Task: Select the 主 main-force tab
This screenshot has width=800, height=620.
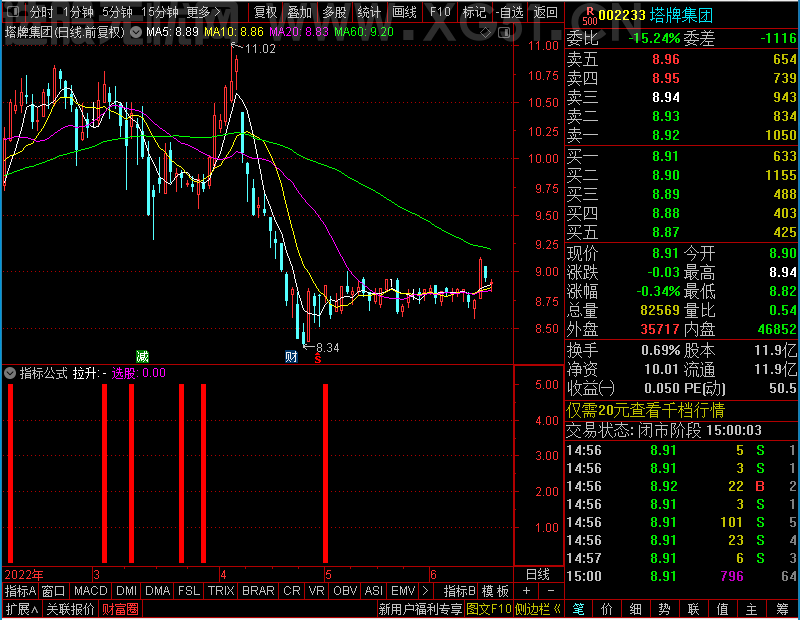Action: [752, 609]
